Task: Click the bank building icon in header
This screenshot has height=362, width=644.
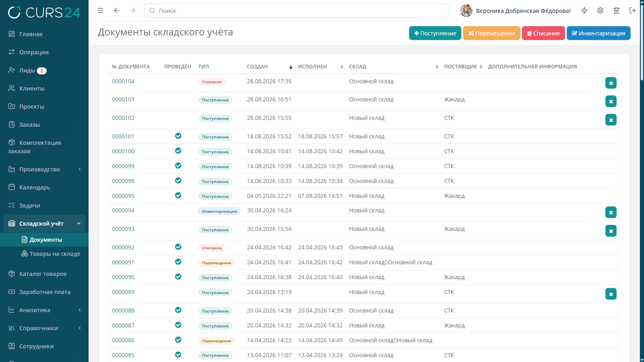Action: pos(617,10)
